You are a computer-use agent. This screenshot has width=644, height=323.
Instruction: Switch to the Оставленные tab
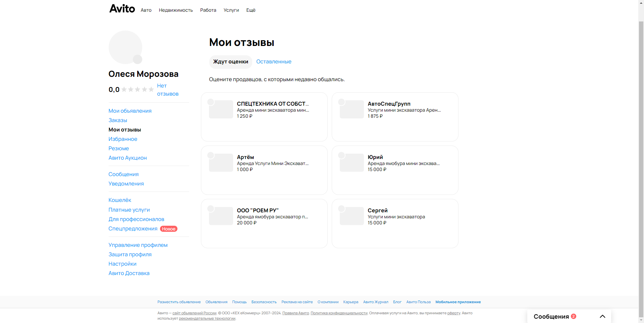tap(274, 62)
